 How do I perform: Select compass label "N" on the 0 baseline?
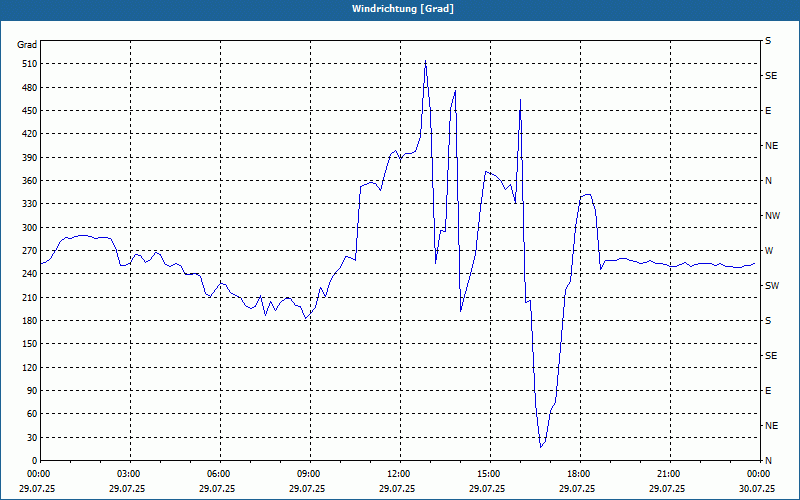(768, 461)
